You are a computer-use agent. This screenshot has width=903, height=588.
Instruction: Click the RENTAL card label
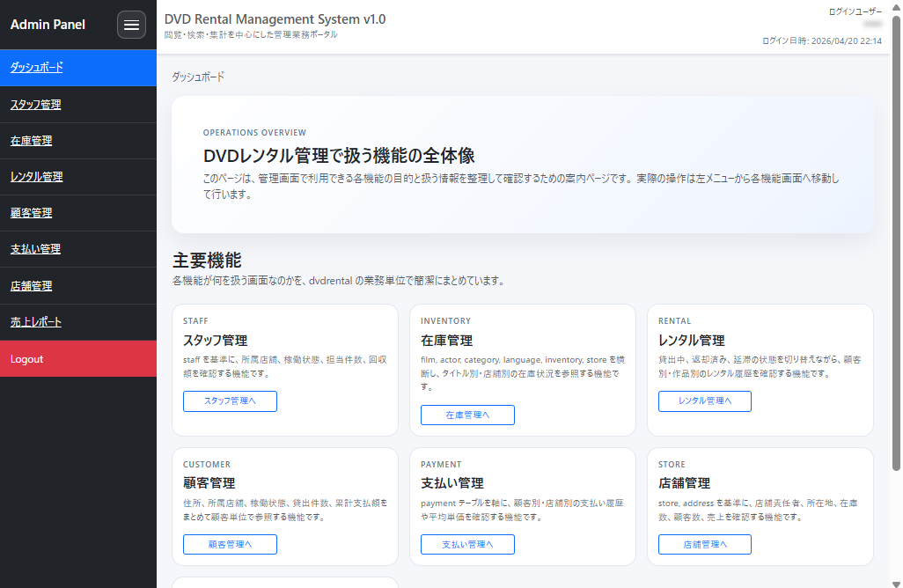click(674, 321)
